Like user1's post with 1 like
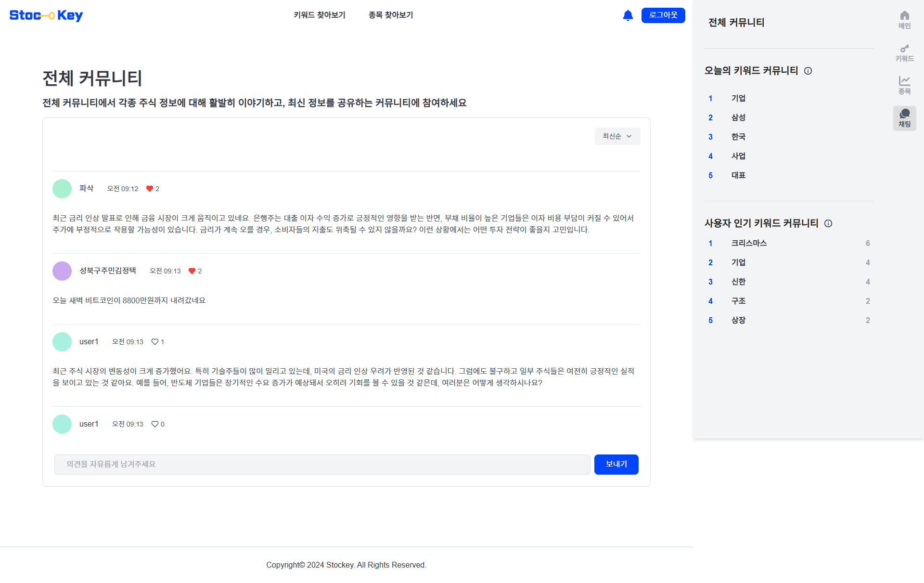Image resolution: width=924 pixels, height=583 pixels. tap(155, 342)
